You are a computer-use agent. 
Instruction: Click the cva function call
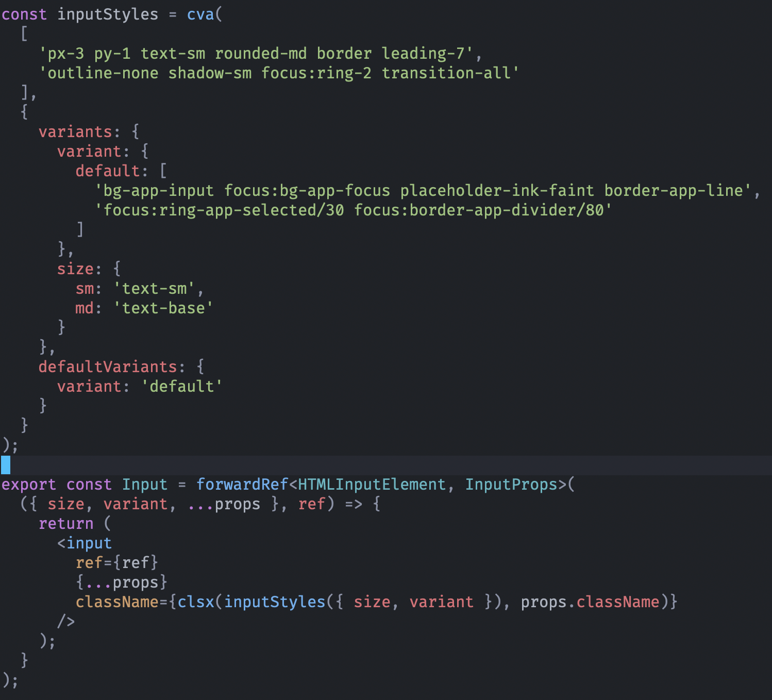pos(200,14)
